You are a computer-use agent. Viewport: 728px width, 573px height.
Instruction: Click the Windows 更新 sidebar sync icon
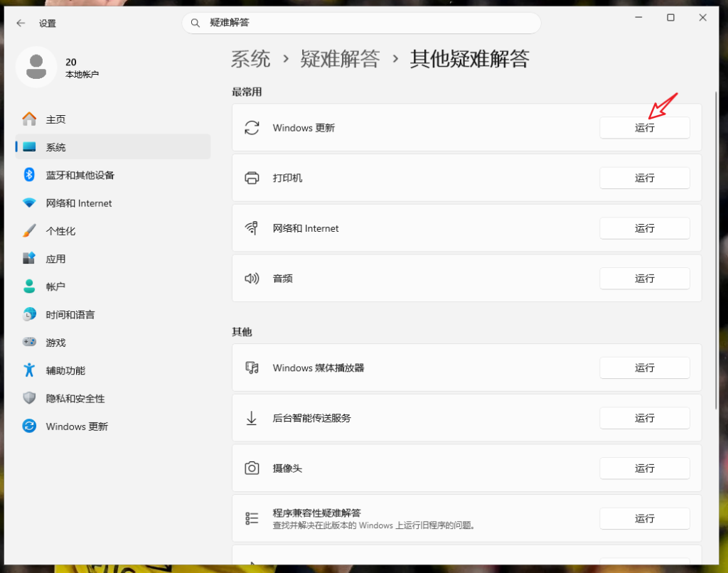pyautogui.click(x=29, y=426)
